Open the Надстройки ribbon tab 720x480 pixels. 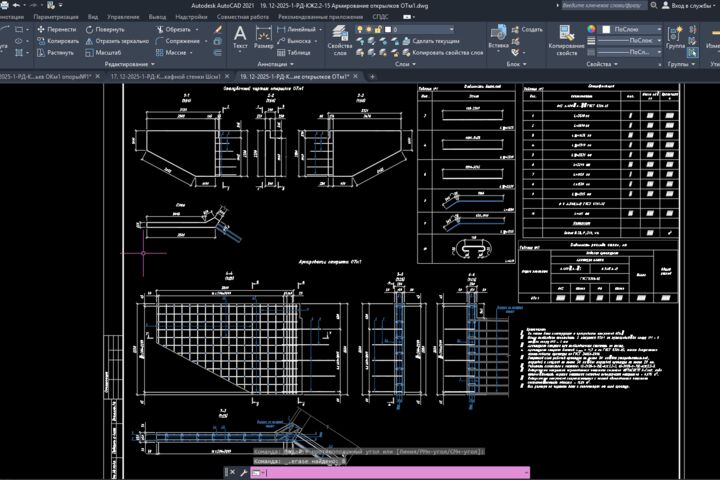(191, 17)
